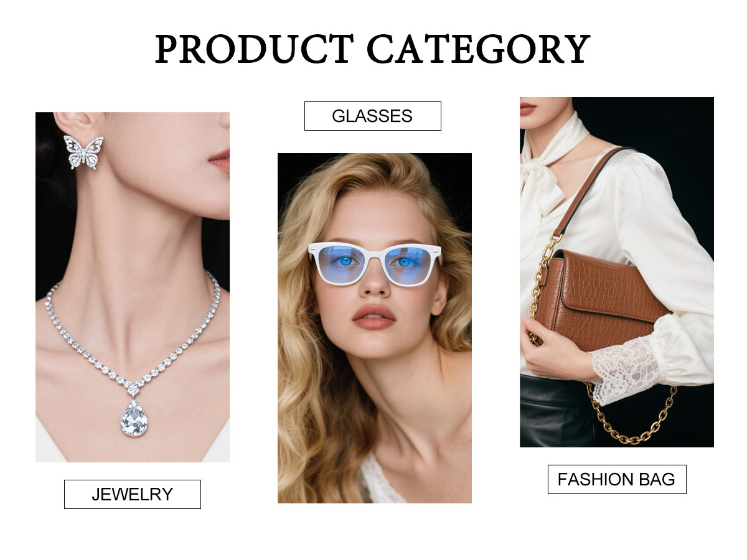Screen dimensions: 747x560
Task: Open the FASHION BAG category label
Action: coord(617,479)
